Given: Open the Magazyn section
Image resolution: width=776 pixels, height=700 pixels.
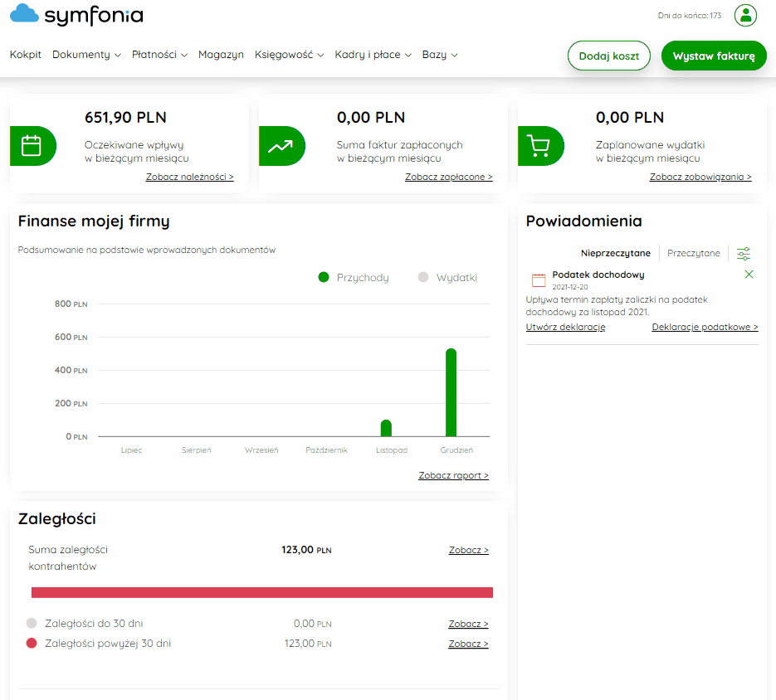Looking at the screenshot, I should 221,55.
